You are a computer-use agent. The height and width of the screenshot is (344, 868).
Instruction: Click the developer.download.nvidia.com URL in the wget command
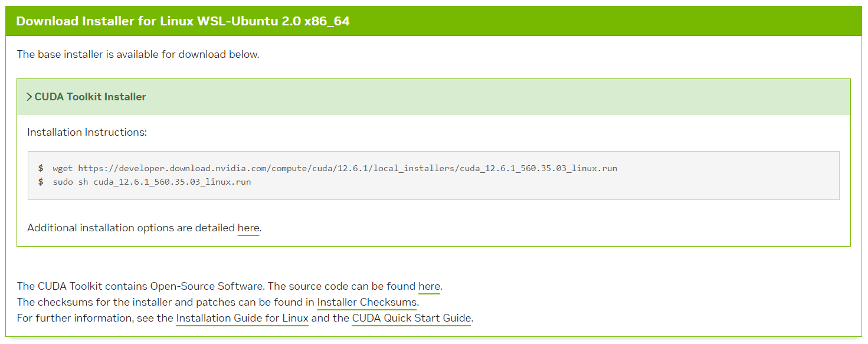tap(348, 168)
